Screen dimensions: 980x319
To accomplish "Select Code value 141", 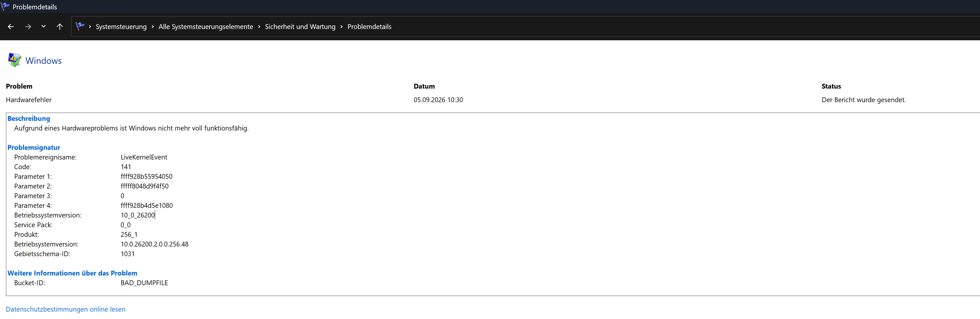I will click(x=125, y=167).
